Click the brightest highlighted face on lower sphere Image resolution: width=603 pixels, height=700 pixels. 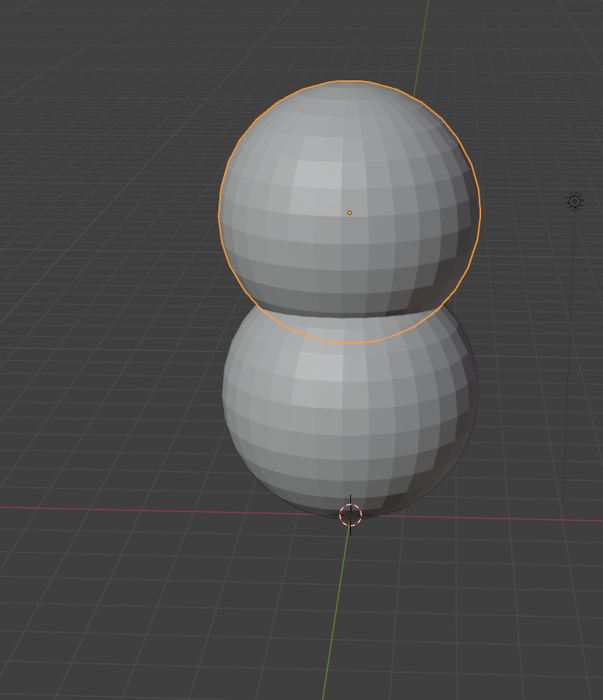pyautogui.click(x=320, y=366)
